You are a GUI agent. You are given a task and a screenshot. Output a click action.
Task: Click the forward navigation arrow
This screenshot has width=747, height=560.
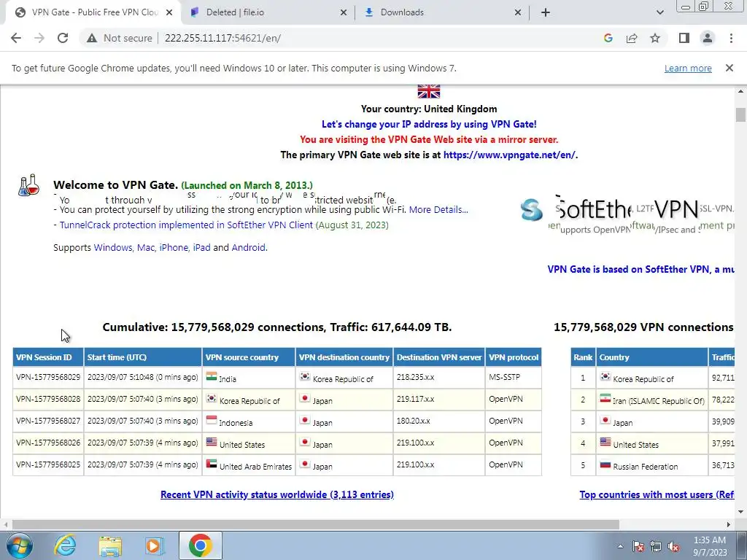39,38
